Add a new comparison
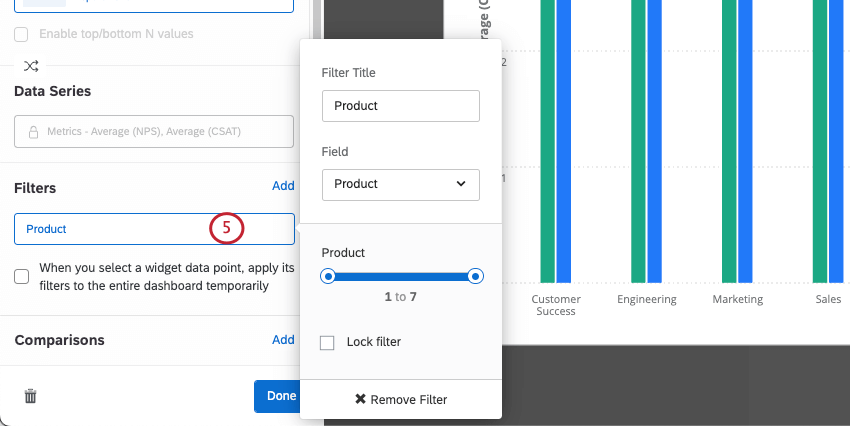 283,340
